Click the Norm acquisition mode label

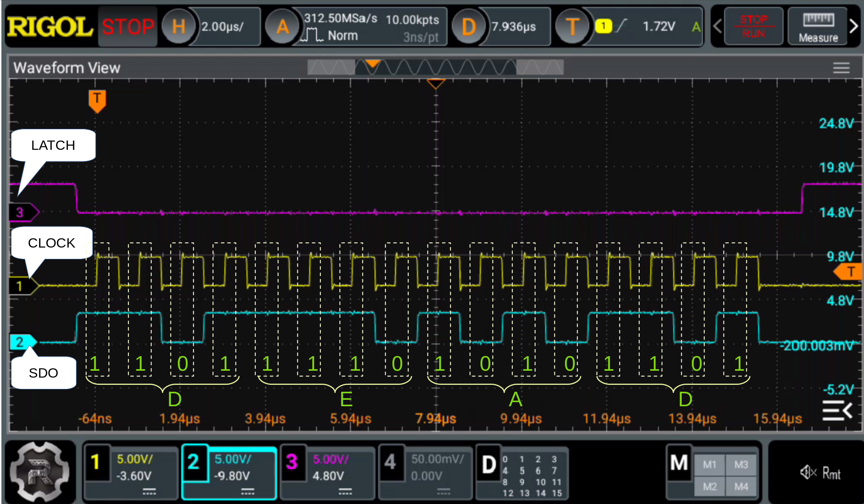point(343,36)
